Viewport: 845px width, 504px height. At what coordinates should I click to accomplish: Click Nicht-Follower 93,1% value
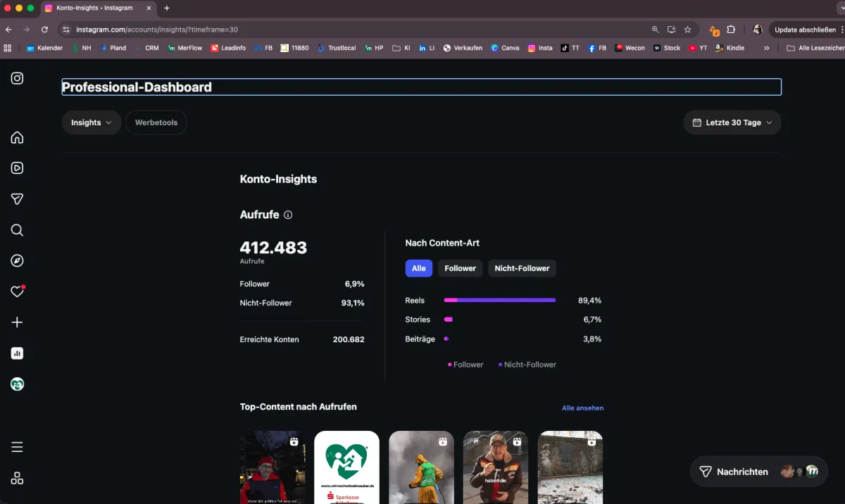point(353,303)
